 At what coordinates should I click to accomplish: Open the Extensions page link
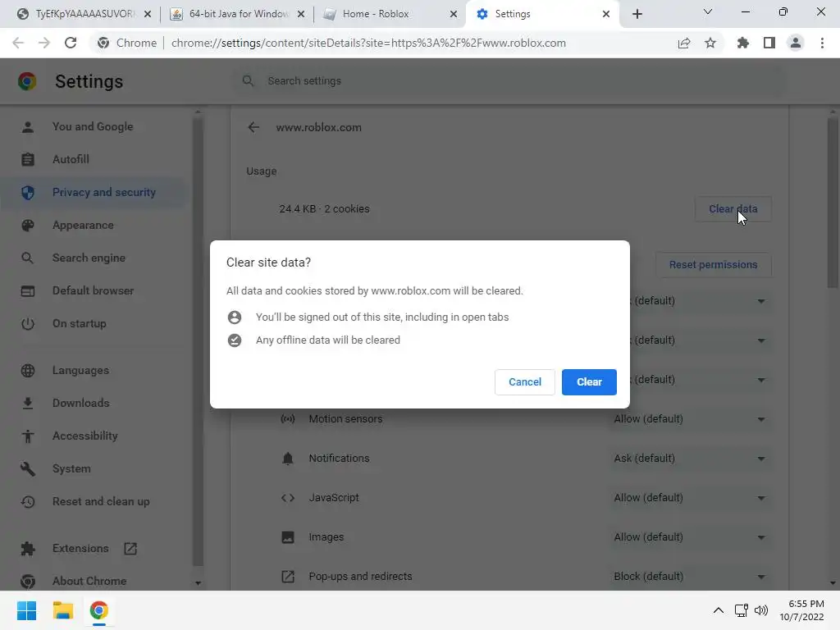92,549
